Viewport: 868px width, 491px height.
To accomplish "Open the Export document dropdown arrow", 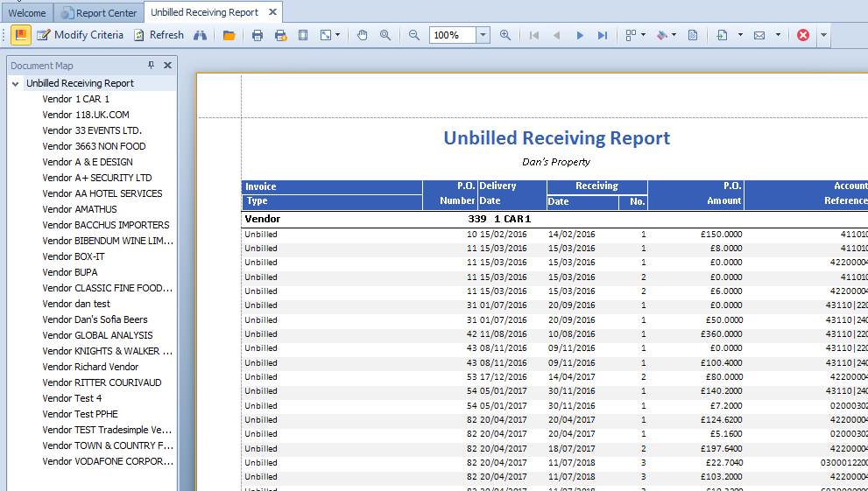I will click(x=740, y=35).
